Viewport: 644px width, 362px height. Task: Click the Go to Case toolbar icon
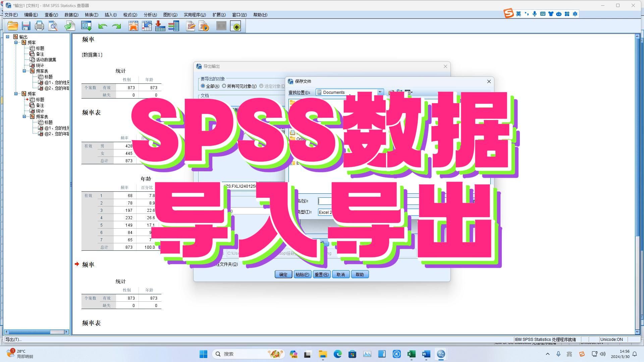click(147, 26)
